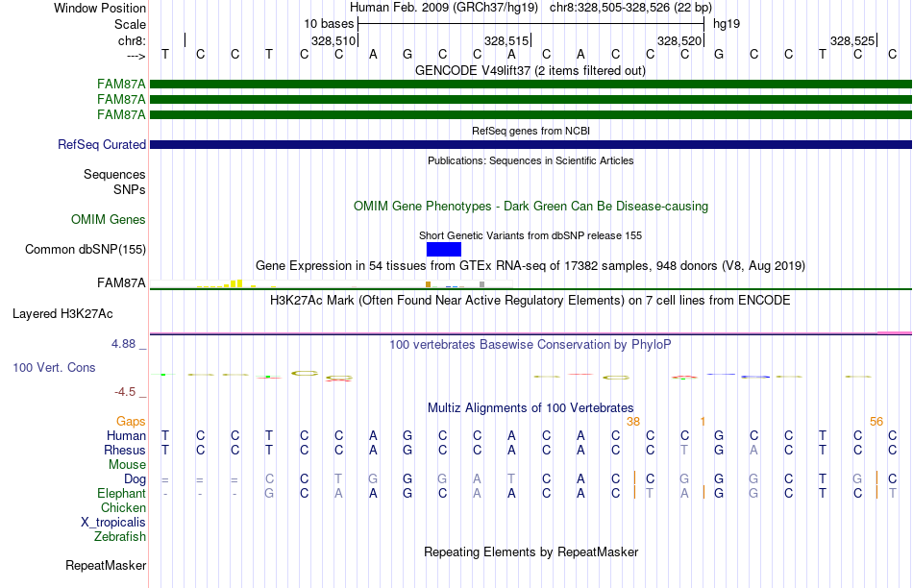
Task: Click the Human Feb. 2009 GRCh37/hg19 position header
Action: coord(531,8)
